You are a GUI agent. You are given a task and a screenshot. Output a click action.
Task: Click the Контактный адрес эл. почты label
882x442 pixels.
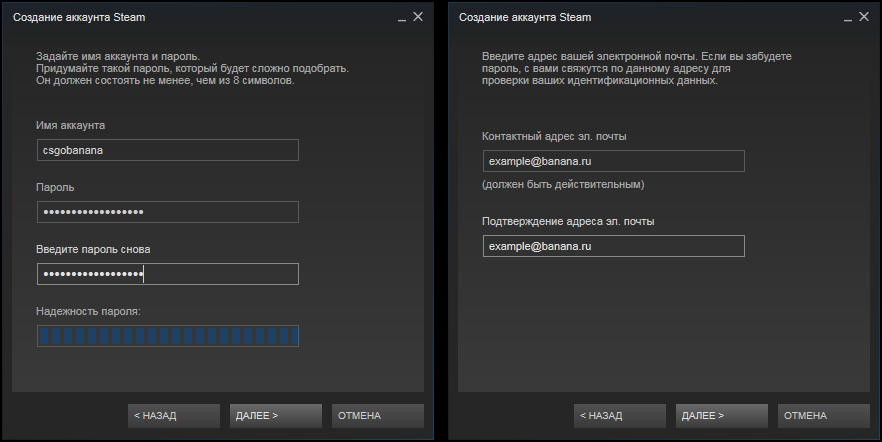point(554,137)
